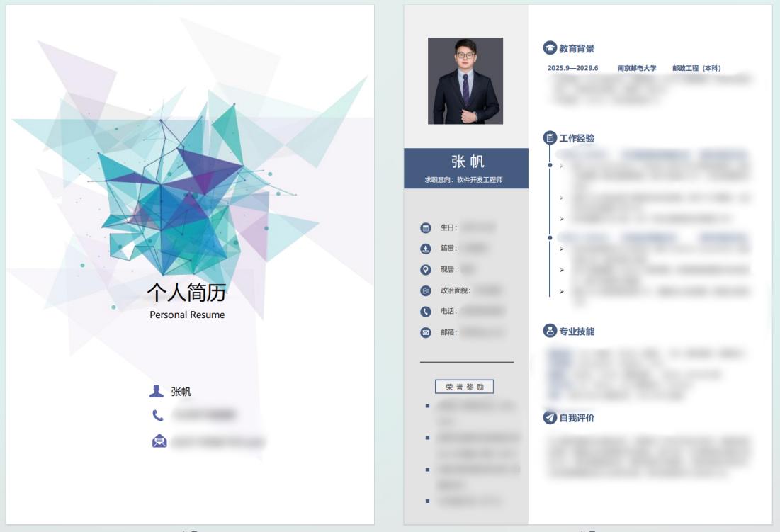The image size is (780, 532).
Task: Click the graduation cap icon beside 教育背景
Action: (550, 47)
